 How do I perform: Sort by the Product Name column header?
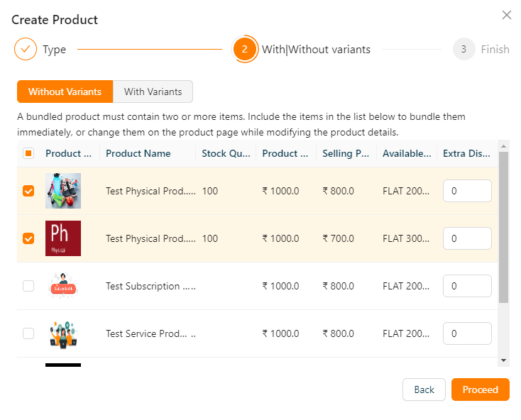pos(138,153)
